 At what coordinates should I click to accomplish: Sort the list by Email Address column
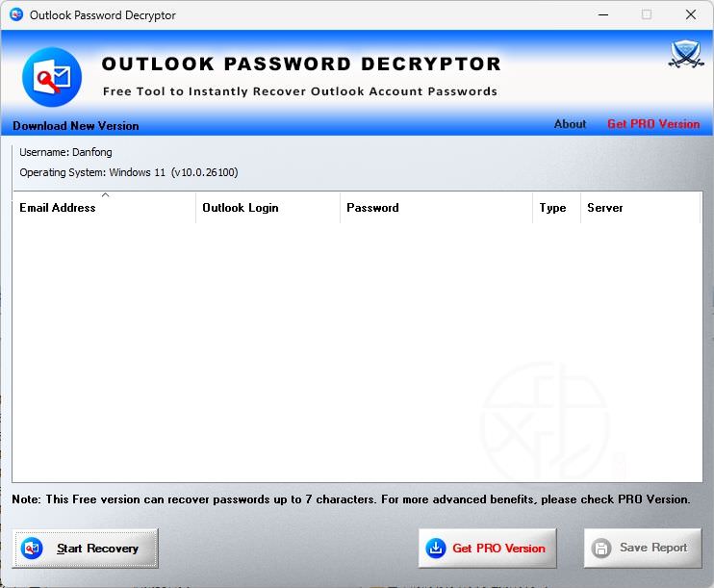coord(58,208)
